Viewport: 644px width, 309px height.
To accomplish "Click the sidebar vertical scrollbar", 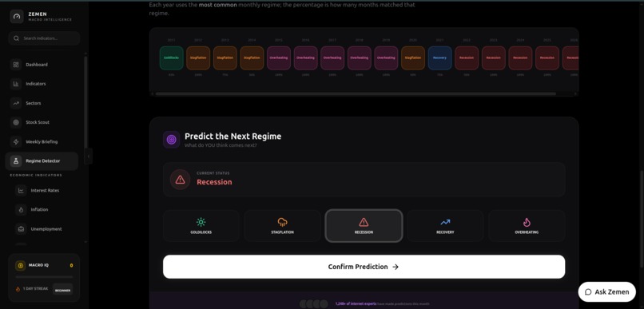I will 85,102.
